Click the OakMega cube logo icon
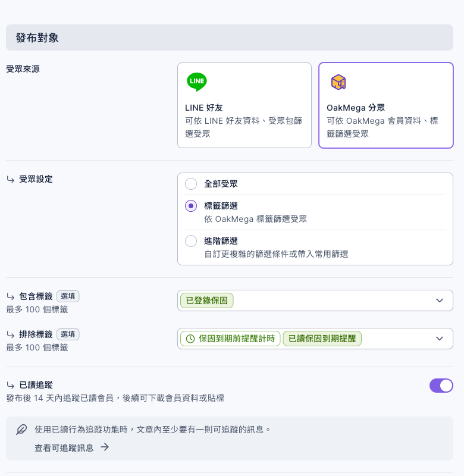The image size is (464, 476). [x=338, y=82]
